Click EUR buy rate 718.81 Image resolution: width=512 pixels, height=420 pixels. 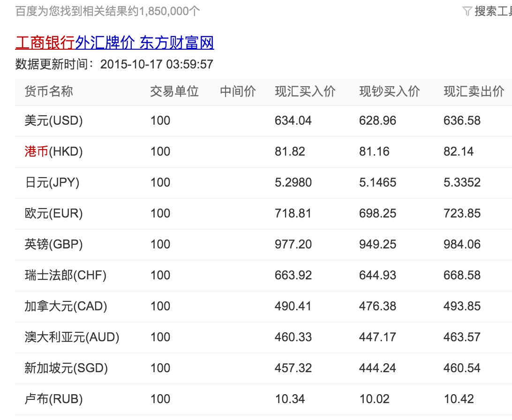click(x=293, y=214)
